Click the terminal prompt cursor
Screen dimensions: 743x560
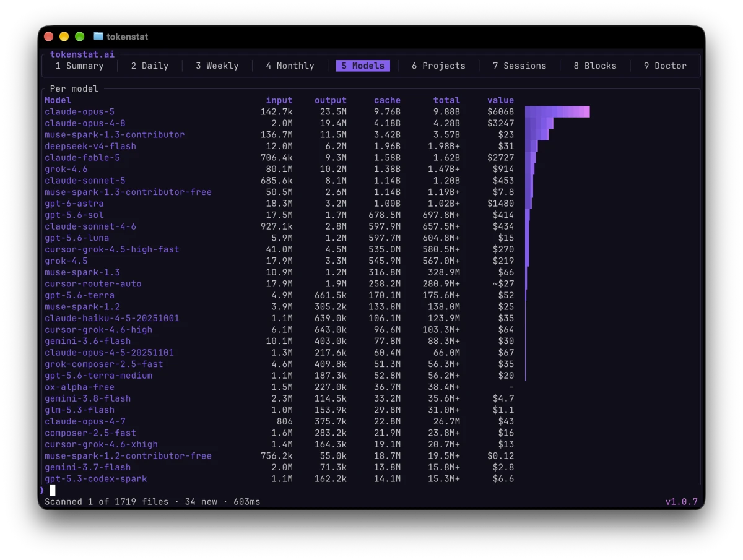click(x=53, y=490)
